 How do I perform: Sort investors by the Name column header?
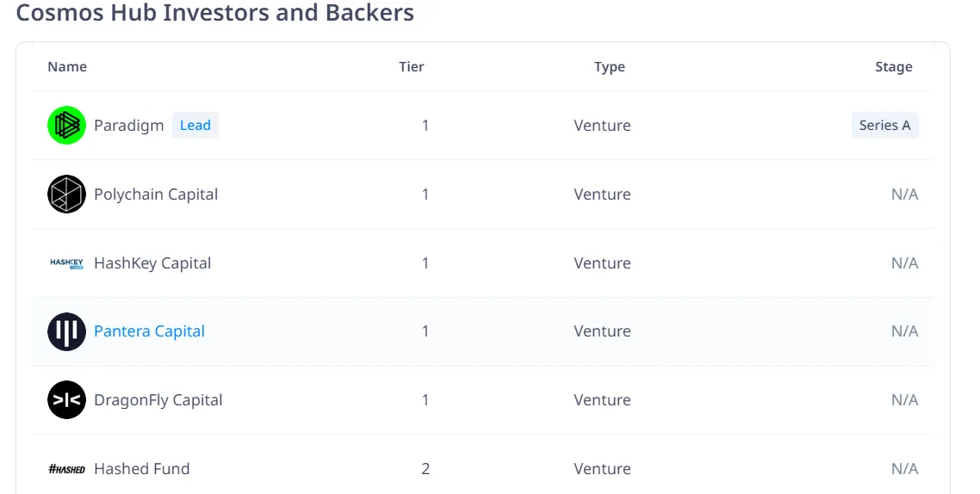(x=67, y=67)
